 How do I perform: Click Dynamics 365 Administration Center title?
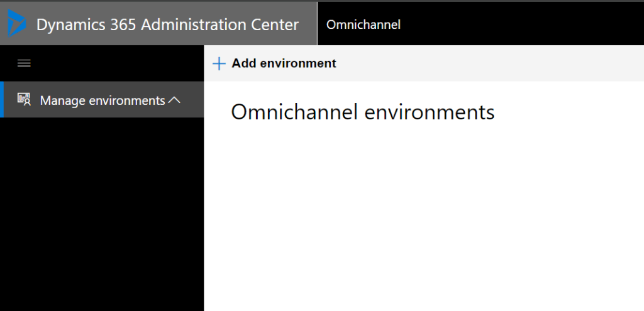coord(167,25)
